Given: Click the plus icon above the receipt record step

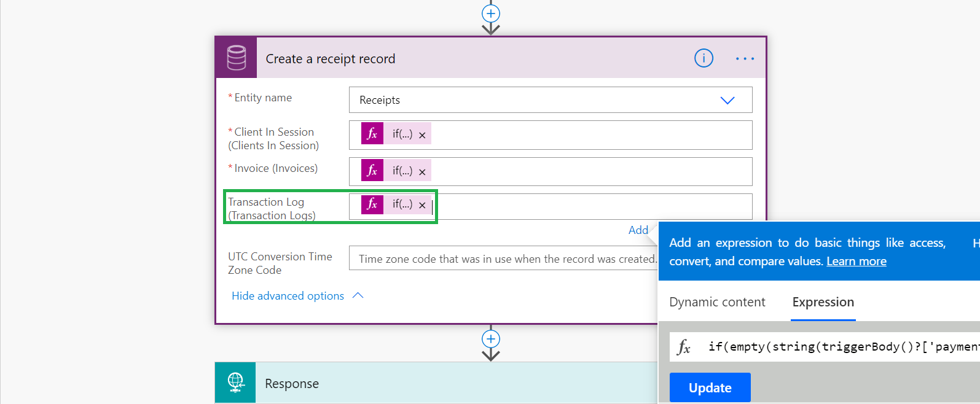Looking at the screenshot, I should click(490, 14).
